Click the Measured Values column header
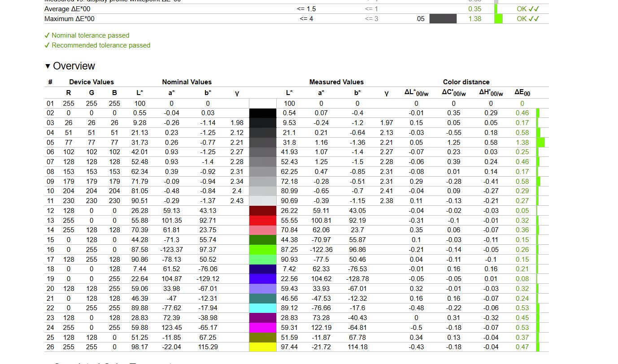Image resolution: width=618 pixels, height=364 pixels. click(336, 82)
